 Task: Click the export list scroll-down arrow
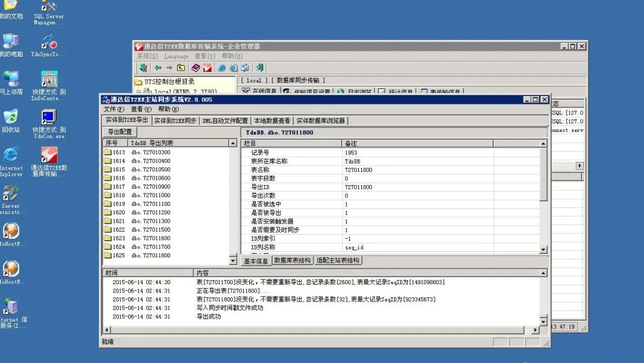tap(233, 260)
